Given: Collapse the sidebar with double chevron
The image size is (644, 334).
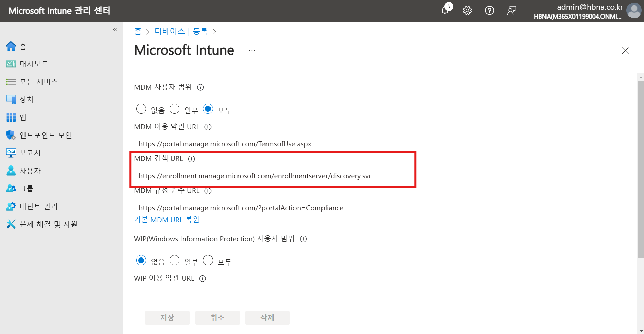Looking at the screenshot, I should [115, 30].
